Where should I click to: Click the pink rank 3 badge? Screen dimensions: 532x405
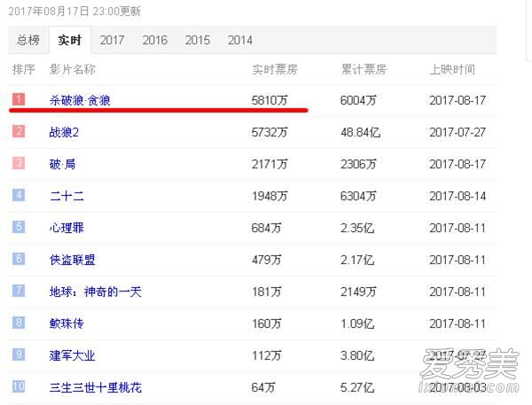pos(20,163)
